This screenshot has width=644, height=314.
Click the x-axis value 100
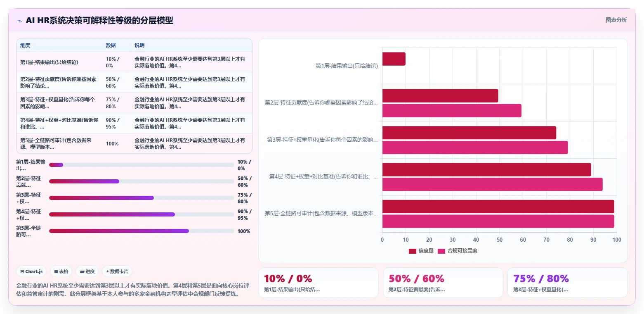(x=617, y=240)
